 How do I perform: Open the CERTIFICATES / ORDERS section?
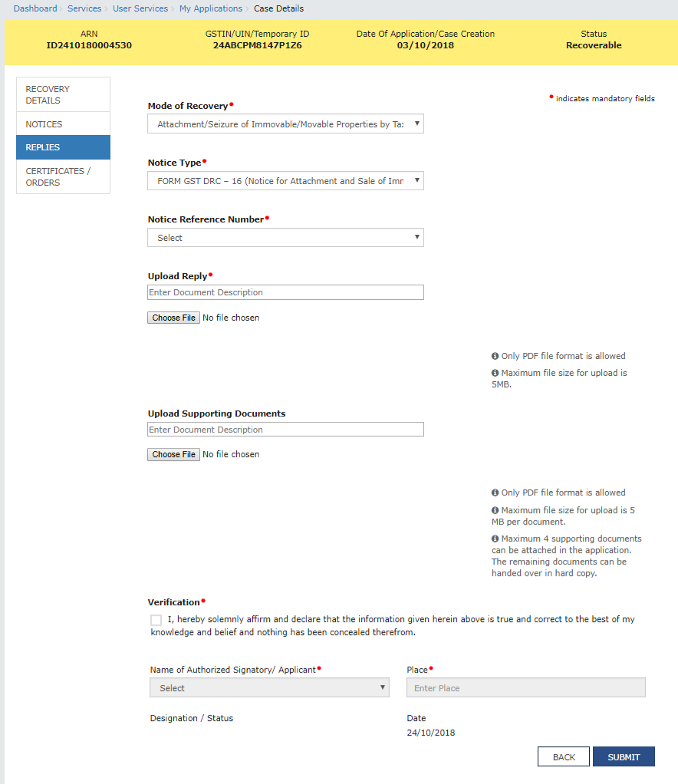point(63,176)
